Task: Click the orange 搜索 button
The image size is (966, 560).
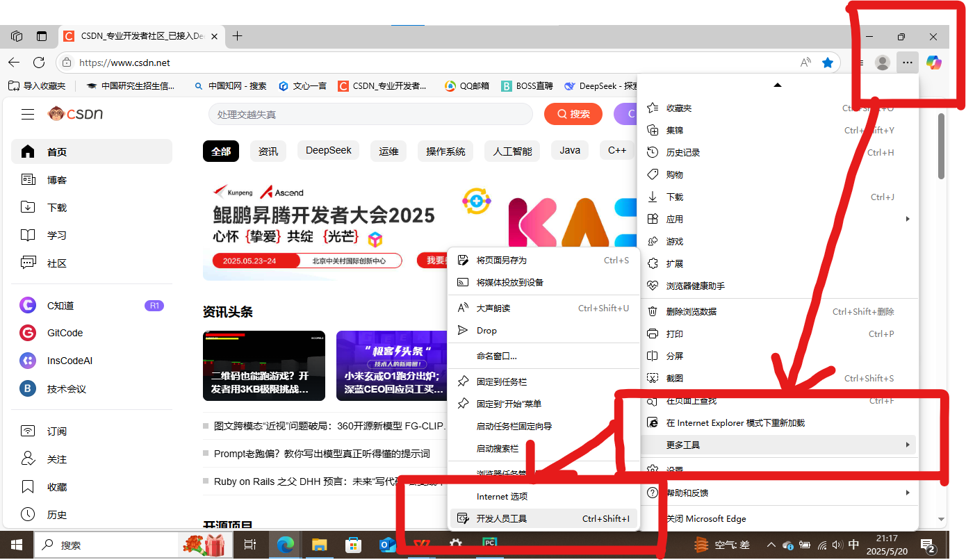Action: 573,114
